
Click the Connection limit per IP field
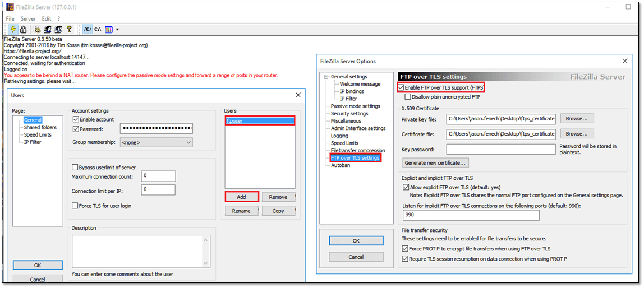(159, 191)
